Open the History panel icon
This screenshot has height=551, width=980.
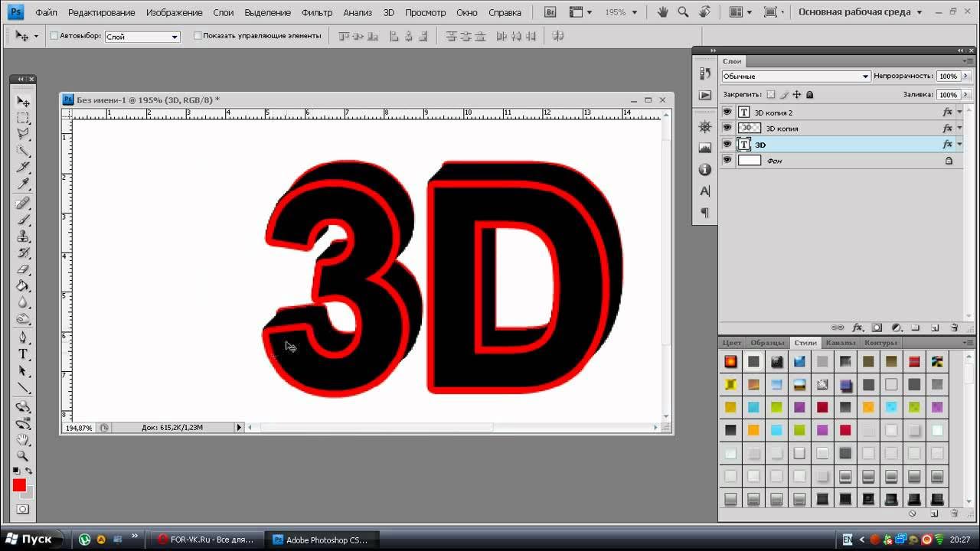tap(705, 73)
